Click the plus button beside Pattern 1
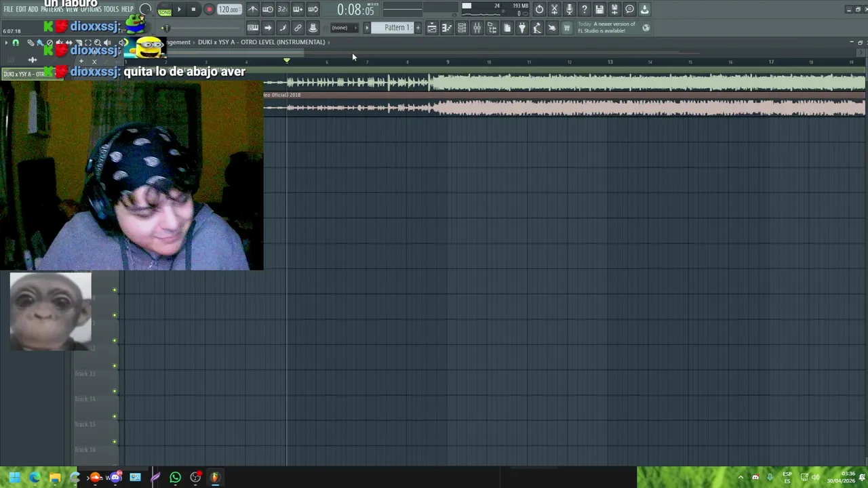868x488 pixels. pos(418,28)
